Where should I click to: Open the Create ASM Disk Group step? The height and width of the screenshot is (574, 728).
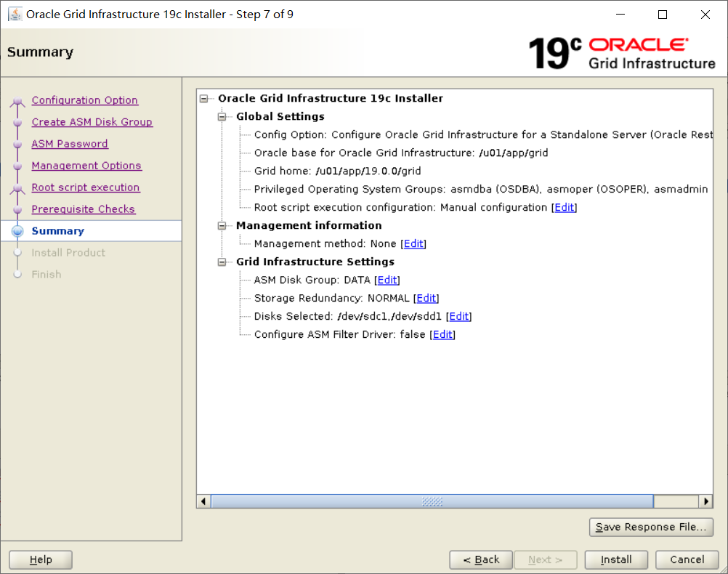click(92, 122)
